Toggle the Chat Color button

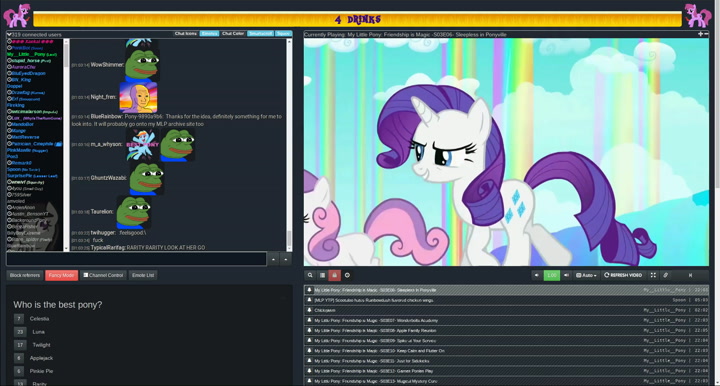click(x=233, y=34)
